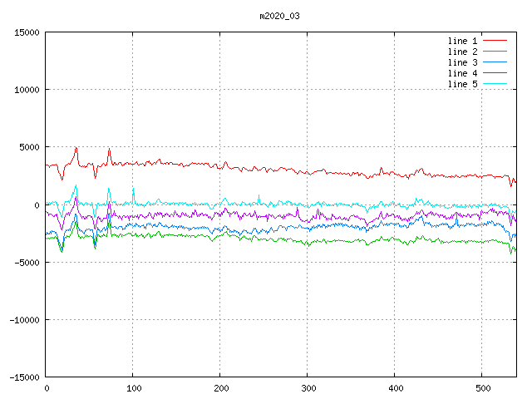Select the blue legend sample for line 3
Image resolution: width=532 pixels, height=399 pixels.
[x=495, y=62]
